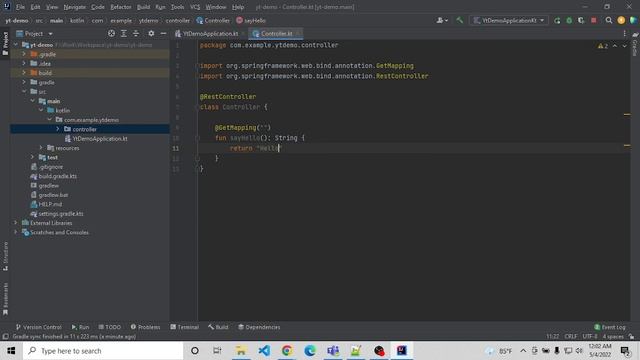Expand the build folder
The width and height of the screenshot is (640, 360).
click(x=24, y=73)
